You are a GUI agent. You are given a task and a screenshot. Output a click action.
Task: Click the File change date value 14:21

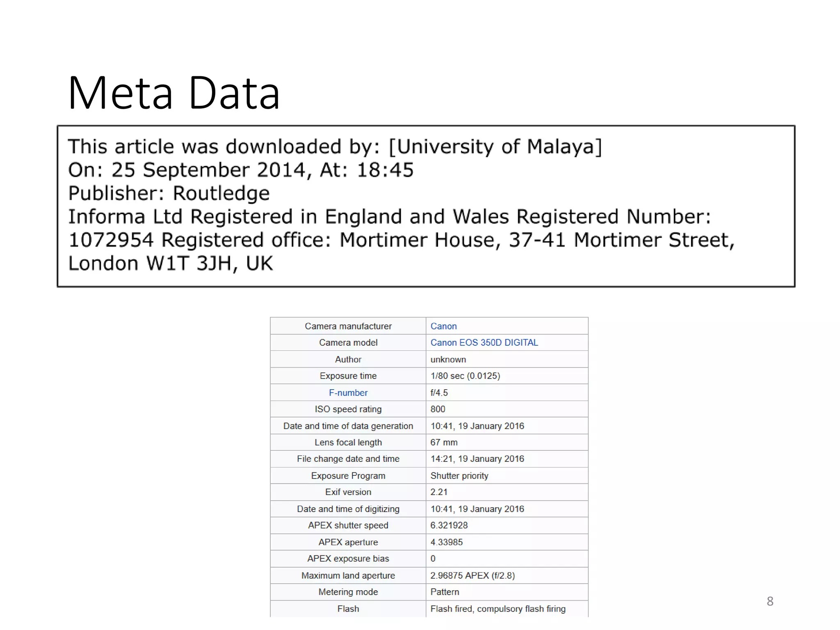tap(477, 459)
